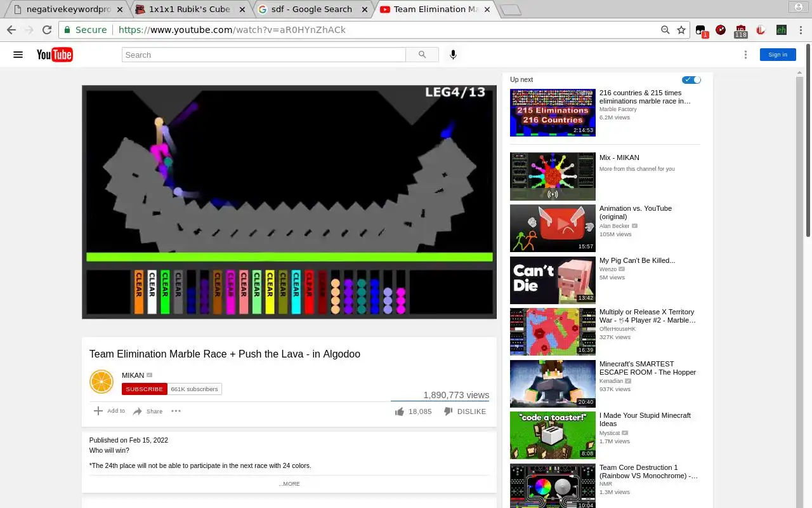Open the Mix - MIKAN playlist thumbnail
The width and height of the screenshot is (812, 508).
pos(553,177)
